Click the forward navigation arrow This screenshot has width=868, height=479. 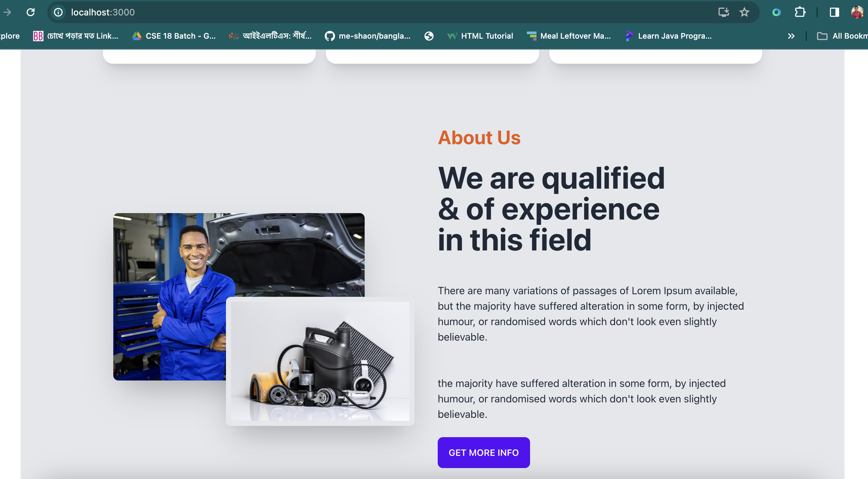(x=7, y=13)
